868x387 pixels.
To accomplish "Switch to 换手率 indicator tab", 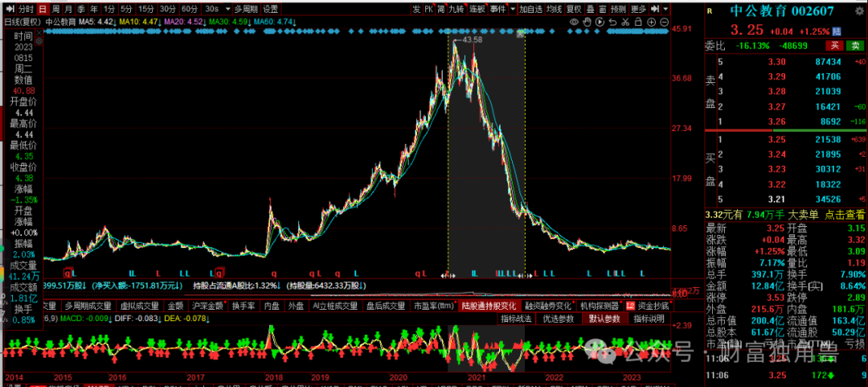I will (x=243, y=306).
